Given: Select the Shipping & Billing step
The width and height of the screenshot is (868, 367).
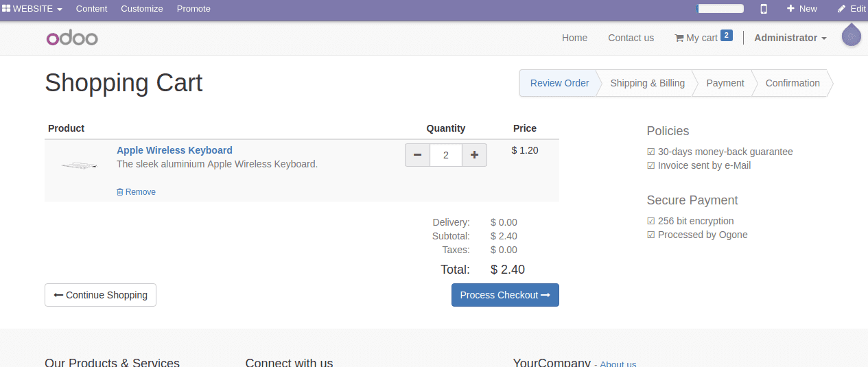Looking at the screenshot, I should (647, 83).
